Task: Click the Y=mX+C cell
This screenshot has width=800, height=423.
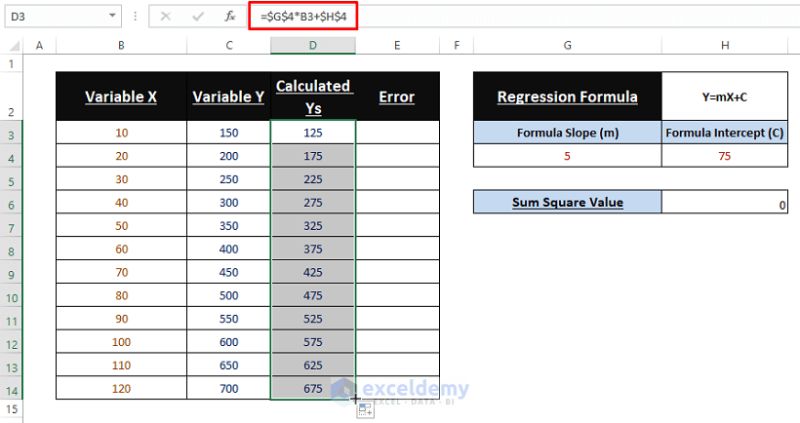Action: 724,96
